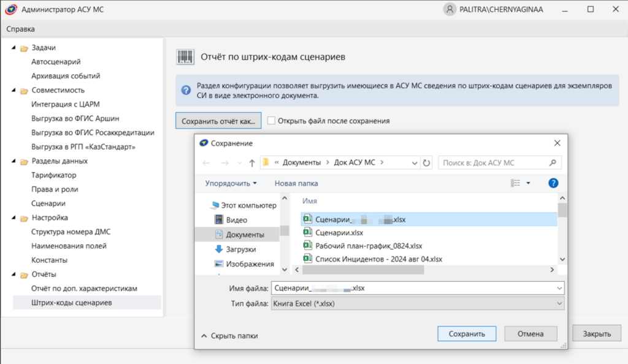Image resolution: width=628 pixels, height=364 pixels.
Task: Select Автосценарий in the tree
Action: (56, 62)
